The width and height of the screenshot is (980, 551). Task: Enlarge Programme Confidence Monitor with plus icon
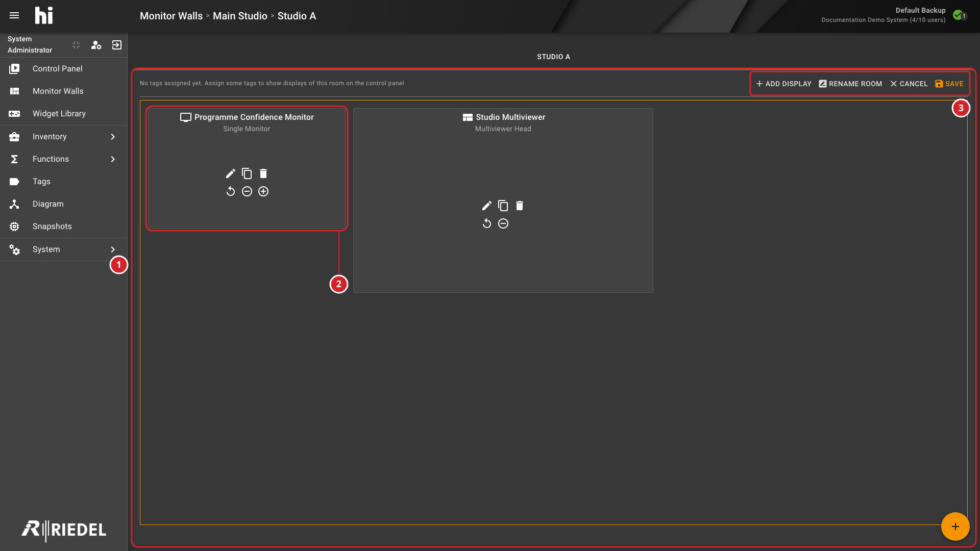[263, 191]
